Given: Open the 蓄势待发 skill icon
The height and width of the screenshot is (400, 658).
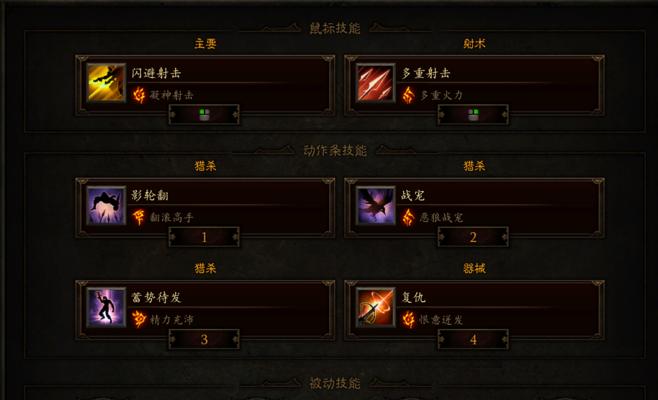Looking at the screenshot, I should coord(106,308).
